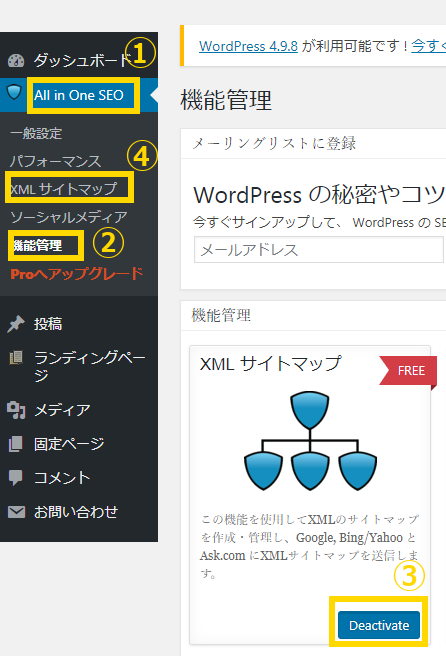
Task: Click Proへアップグレード link
Action: point(77,274)
